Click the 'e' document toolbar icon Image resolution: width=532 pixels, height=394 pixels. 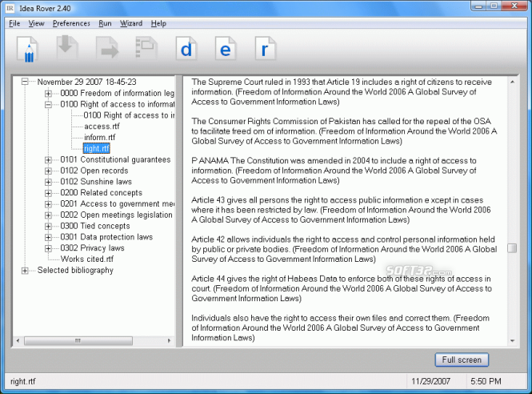226,49
